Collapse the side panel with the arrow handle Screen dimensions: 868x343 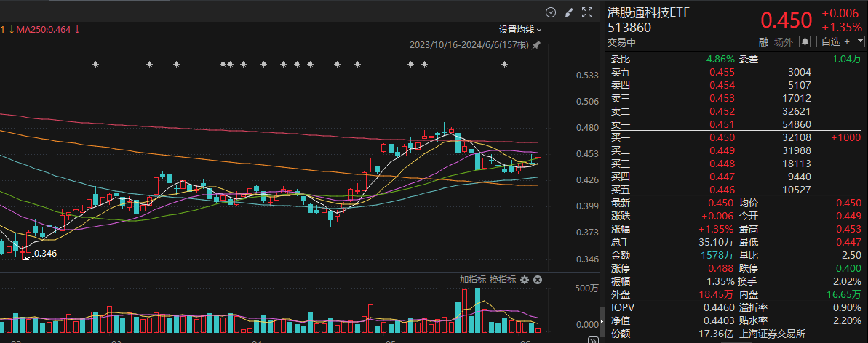(601, 322)
